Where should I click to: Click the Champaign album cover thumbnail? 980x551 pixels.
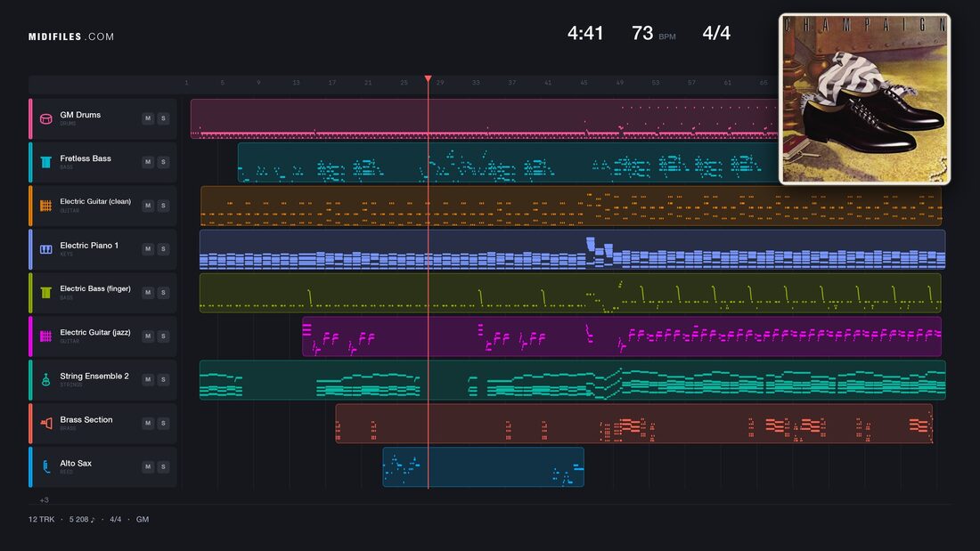point(864,99)
